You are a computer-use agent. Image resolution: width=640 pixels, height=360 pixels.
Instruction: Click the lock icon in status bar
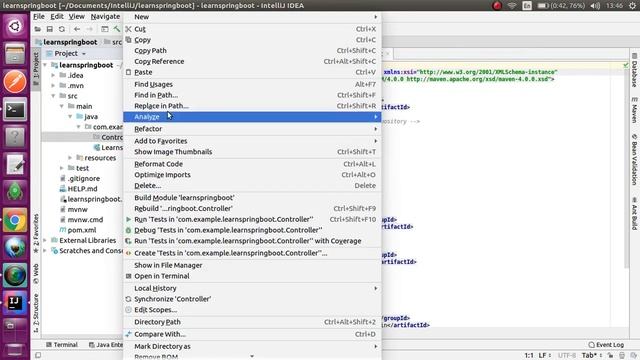(x=611, y=356)
